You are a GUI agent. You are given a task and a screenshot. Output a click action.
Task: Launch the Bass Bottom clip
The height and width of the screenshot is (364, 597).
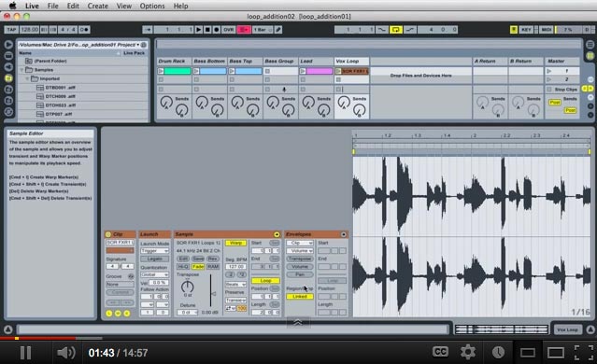click(196, 71)
